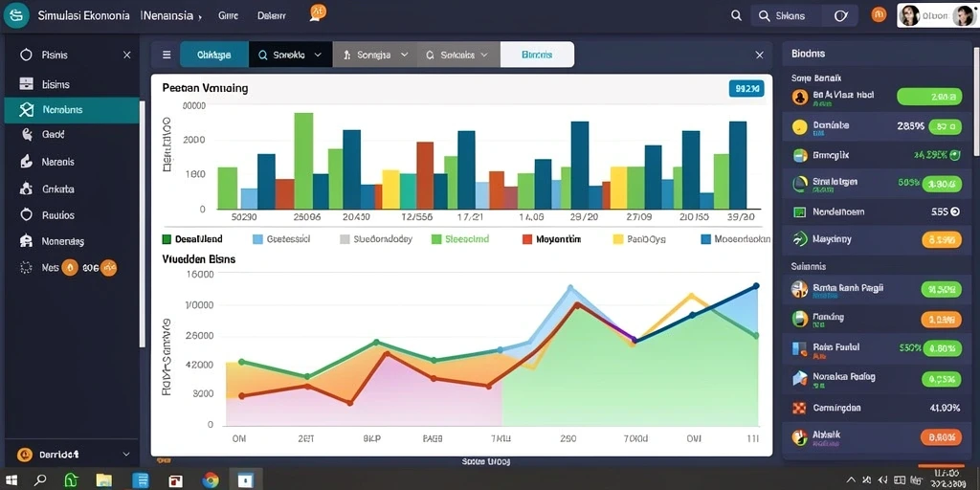980x490 pixels.
Task: Open File Explorer folder icon in taskbar
Action: pos(103,480)
